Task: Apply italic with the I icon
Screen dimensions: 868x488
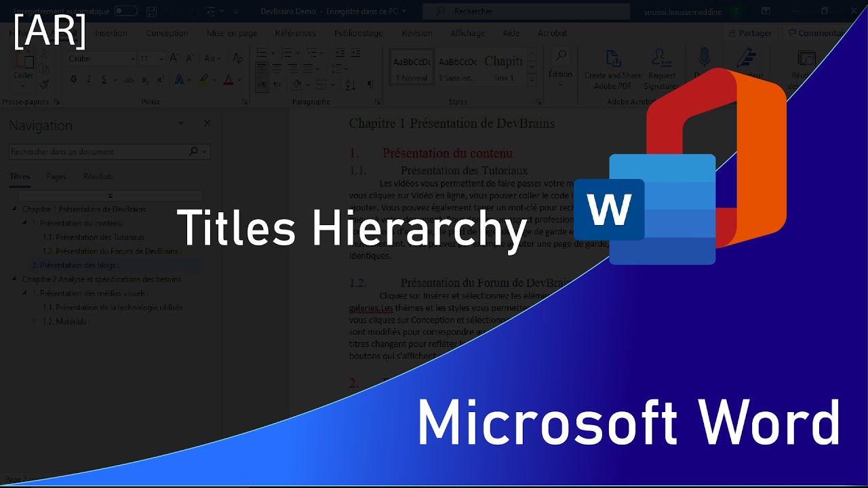Action: click(90, 79)
